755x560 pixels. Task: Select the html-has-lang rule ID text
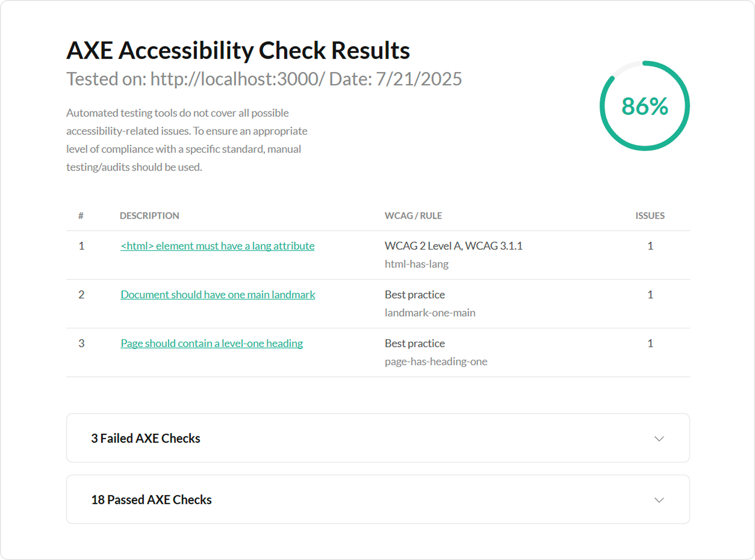pyautogui.click(x=417, y=264)
